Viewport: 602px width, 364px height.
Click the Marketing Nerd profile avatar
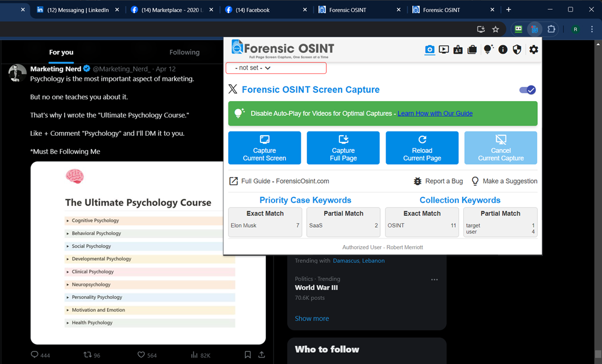[17, 73]
